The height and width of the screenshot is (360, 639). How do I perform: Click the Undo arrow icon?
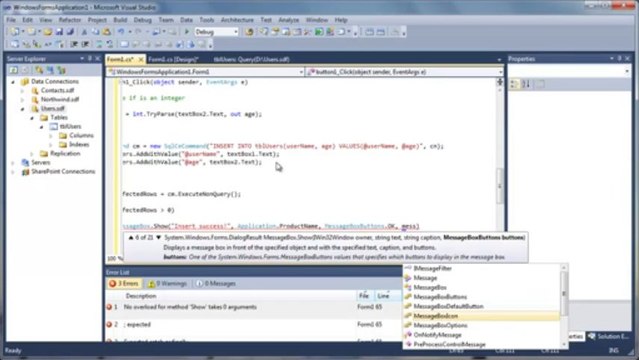click(121, 32)
